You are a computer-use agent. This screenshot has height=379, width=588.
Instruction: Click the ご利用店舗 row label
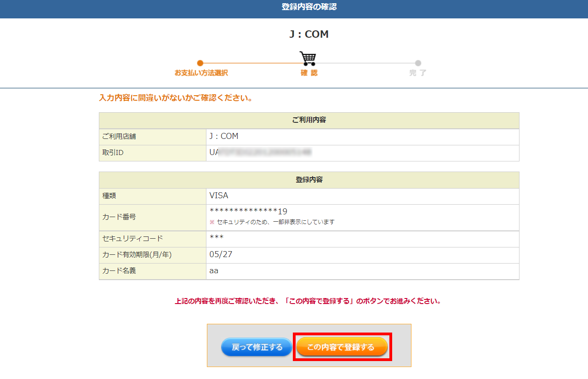[119, 137]
